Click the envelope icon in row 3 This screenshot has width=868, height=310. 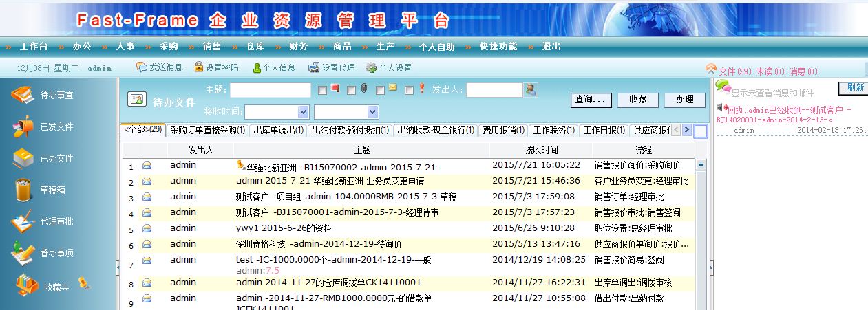click(x=147, y=197)
